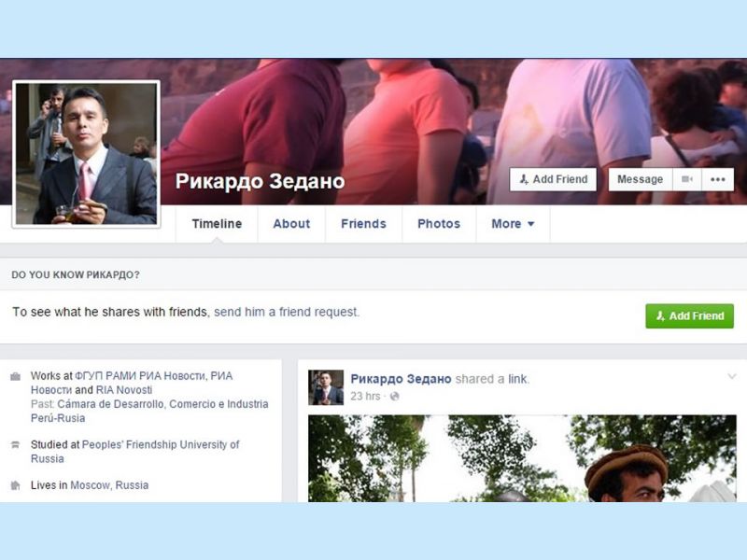747x560 pixels.
Task: Open the three-dots more actions button
Action: pos(717,179)
